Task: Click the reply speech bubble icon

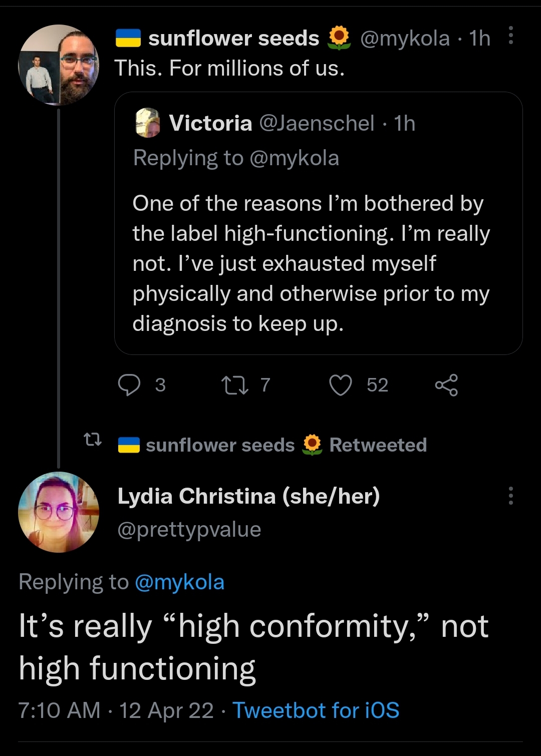Action: 129,385
